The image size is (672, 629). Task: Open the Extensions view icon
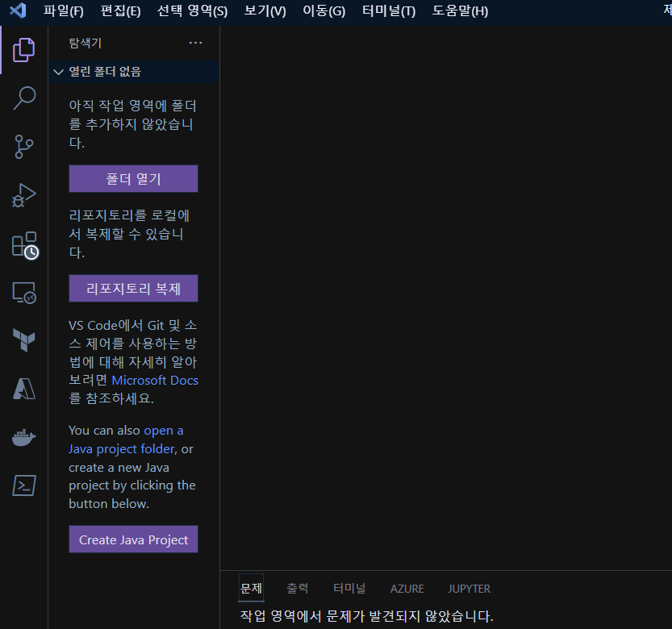click(x=25, y=245)
